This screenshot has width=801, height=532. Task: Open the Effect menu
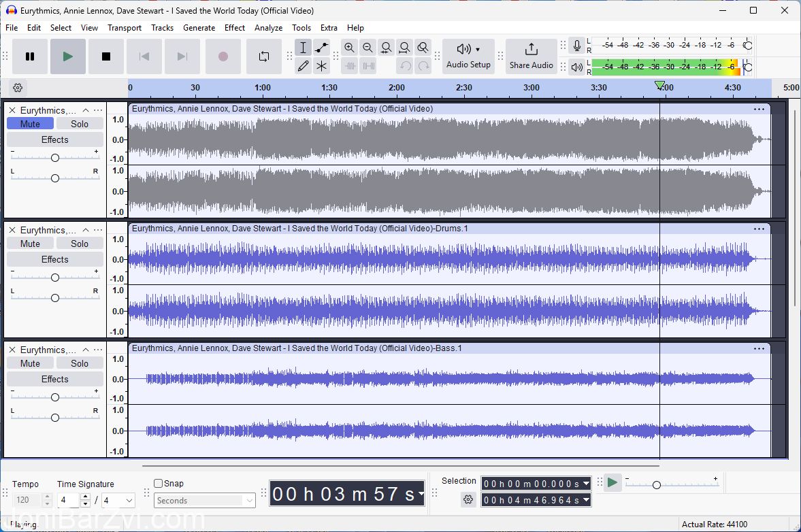coord(235,28)
